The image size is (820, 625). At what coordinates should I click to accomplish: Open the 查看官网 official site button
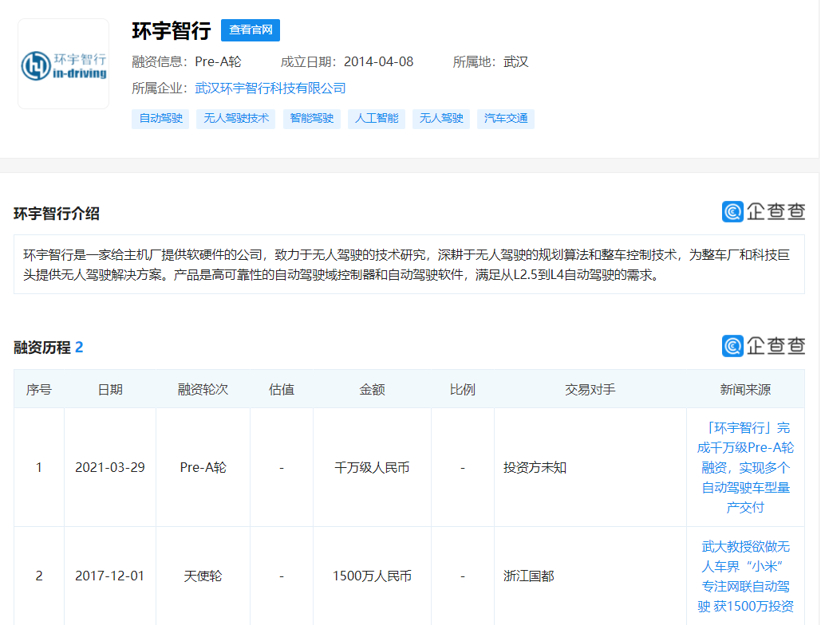point(250,30)
